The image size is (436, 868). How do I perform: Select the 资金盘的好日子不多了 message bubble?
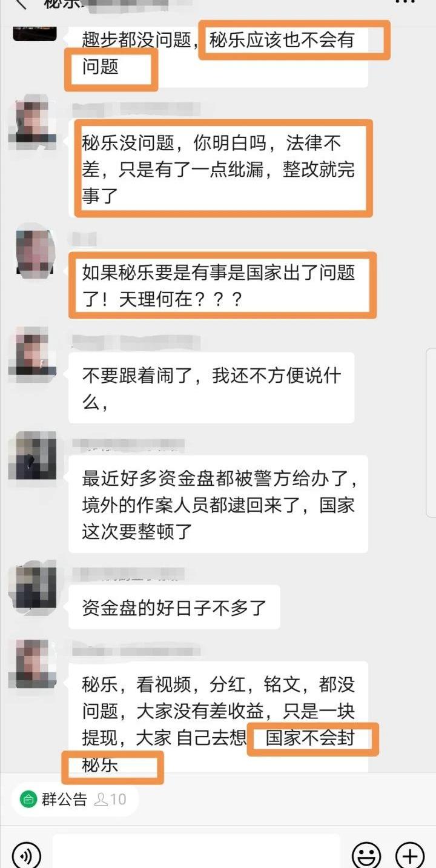click(x=174, y=607)
